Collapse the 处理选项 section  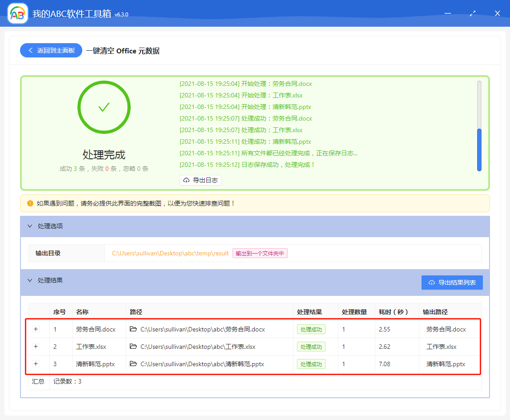pos(30,226)
